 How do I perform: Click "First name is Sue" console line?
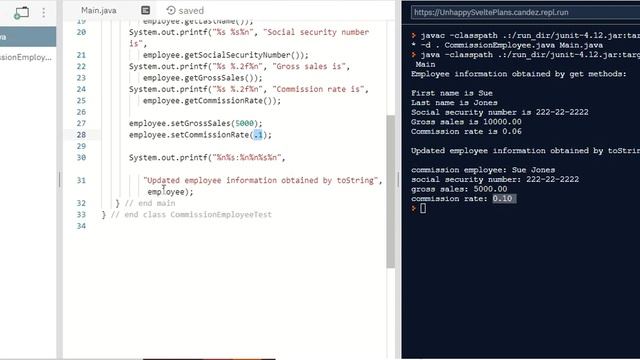[x=452, y=93]
